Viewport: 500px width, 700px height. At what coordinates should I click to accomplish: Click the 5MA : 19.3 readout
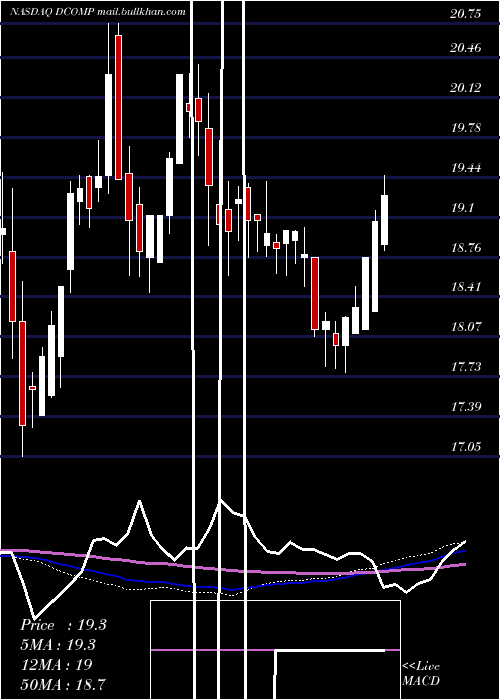coord(58,645)
